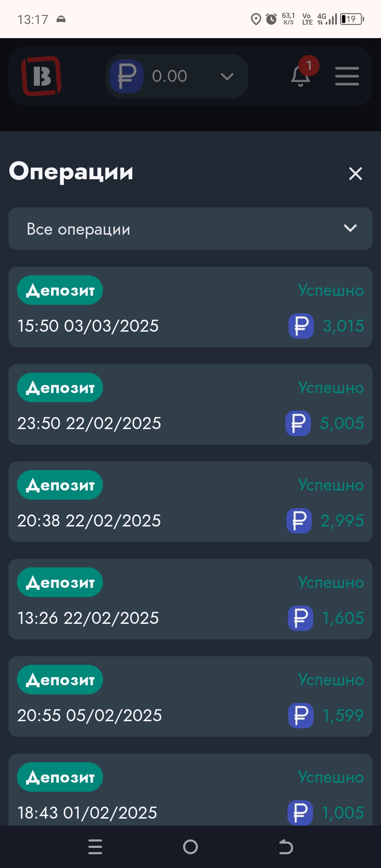Select Депозит tag dated 03/03/2025
The width and height of the screenshot is (381, 868).
(60, 290)
